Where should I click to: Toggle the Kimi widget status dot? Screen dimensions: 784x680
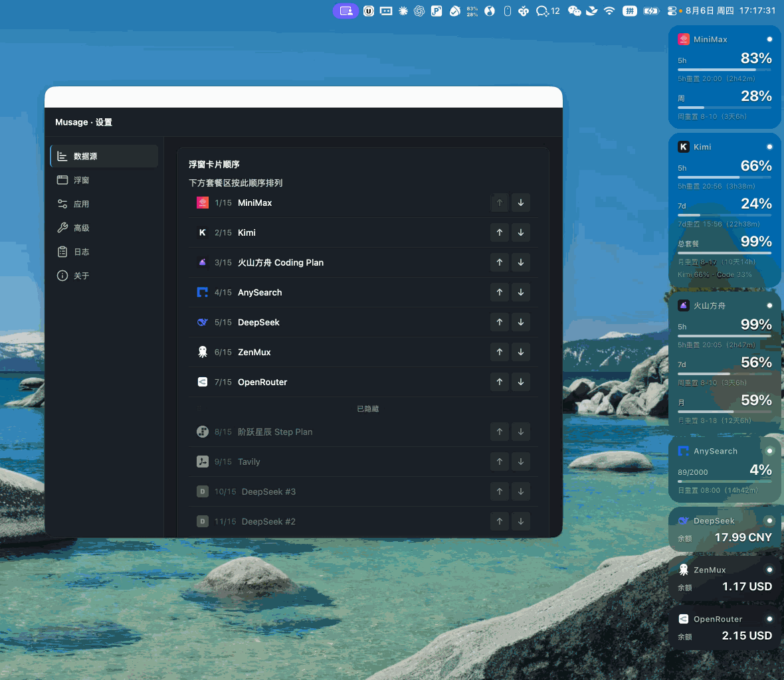(x=769, y=147)
